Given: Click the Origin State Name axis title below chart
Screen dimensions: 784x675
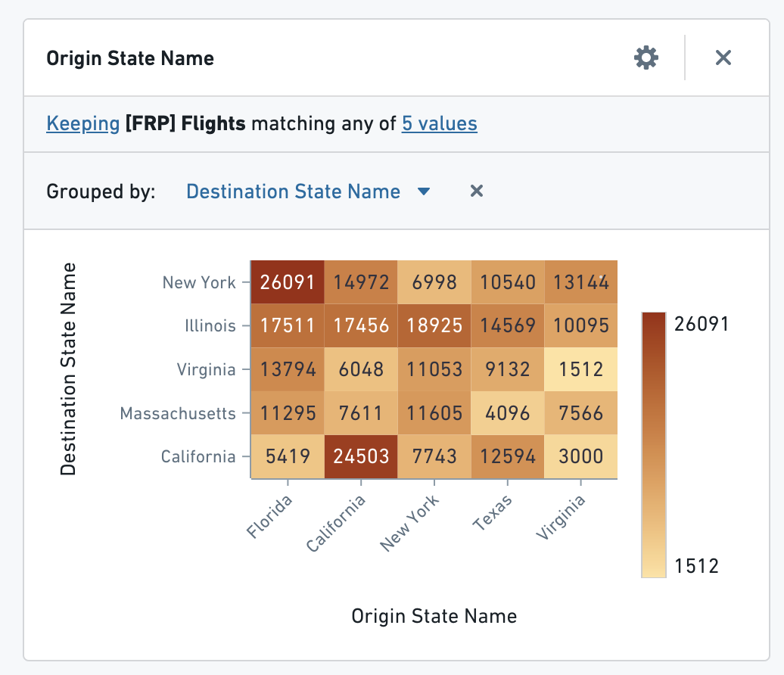Looking at the screenshot, I should pyautogui.click(x=434, y=616).
